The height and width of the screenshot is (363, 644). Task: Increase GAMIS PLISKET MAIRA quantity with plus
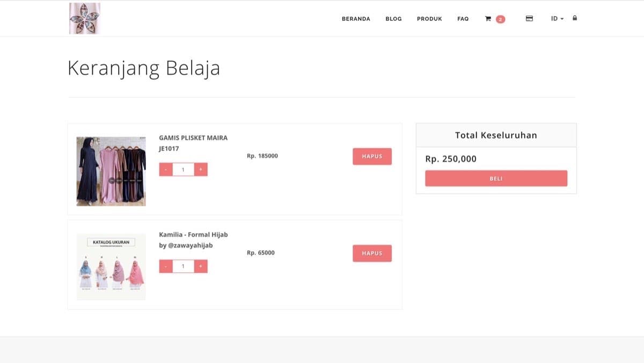point(200,169)
